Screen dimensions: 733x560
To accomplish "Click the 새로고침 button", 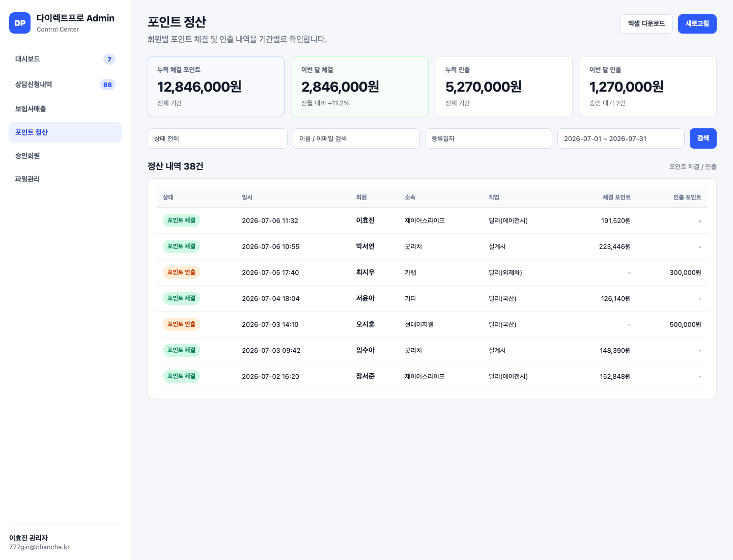I will (697, 24).
